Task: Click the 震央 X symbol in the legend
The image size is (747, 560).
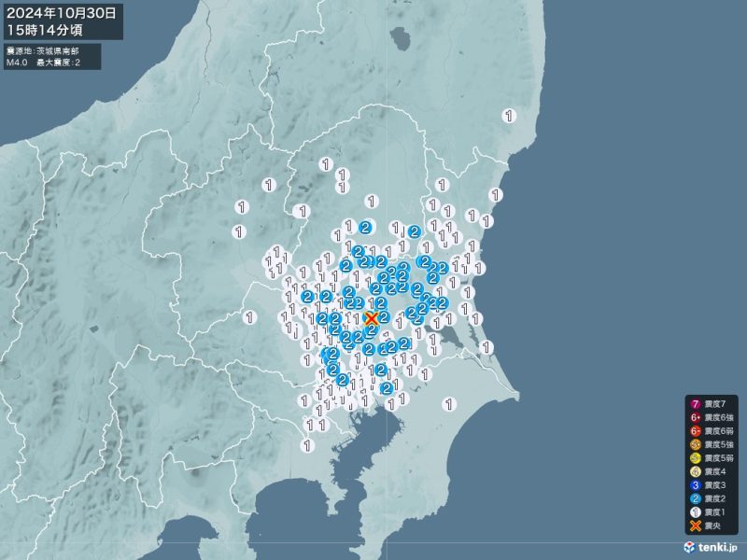Action: (x=696, y=525)
